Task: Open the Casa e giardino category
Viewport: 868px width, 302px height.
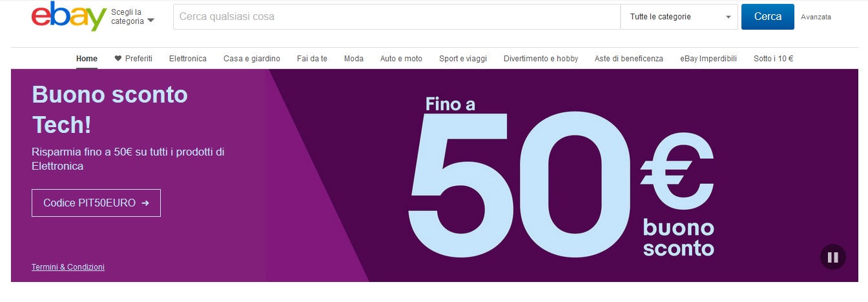Action: click(252, 59)
